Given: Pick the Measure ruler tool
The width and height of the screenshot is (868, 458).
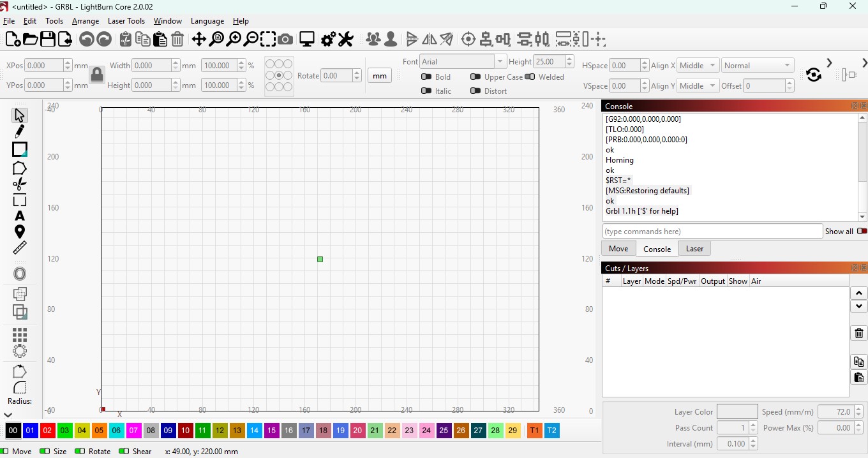Looking at the screenshot, I should (20, 247).
